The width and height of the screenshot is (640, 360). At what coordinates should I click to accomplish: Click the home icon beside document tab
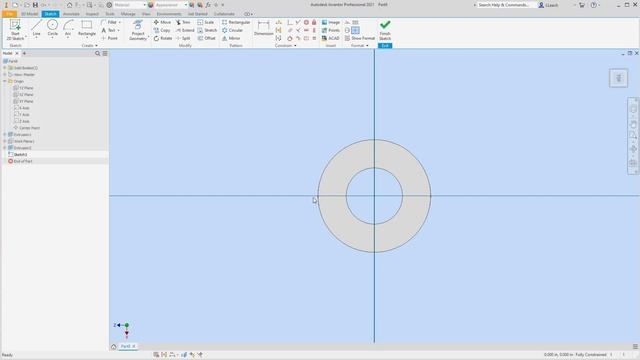113,347
